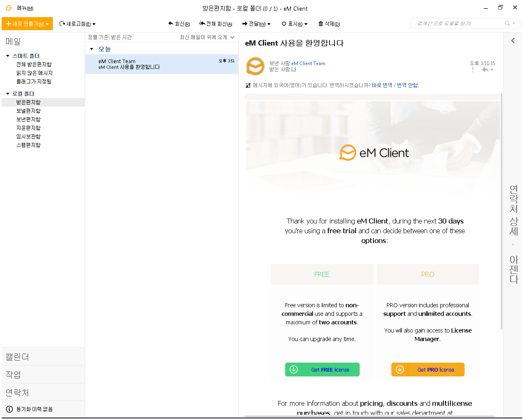This screenshot has height=420, width=524.
Task: Switch to the 캘린더 section
Action: click(43, 357)
